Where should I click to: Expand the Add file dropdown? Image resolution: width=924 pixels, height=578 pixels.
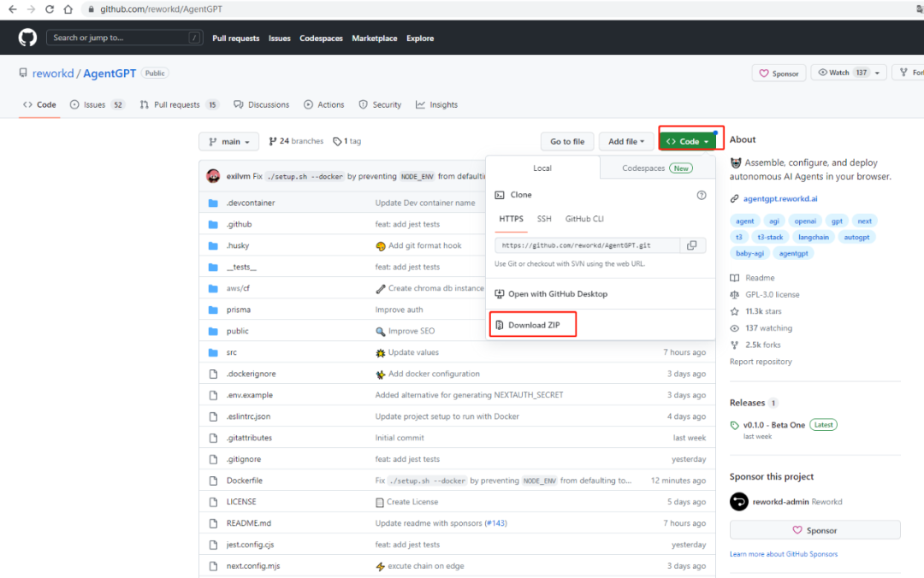[625, 141]
